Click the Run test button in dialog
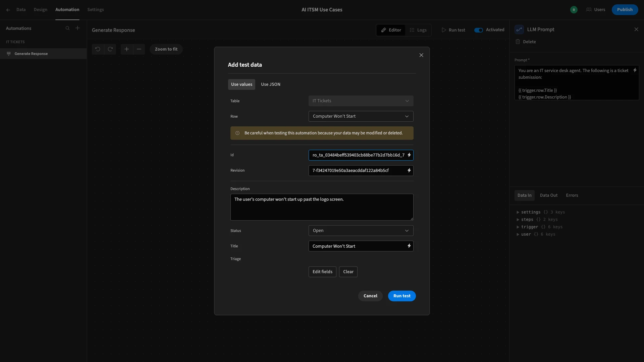This screenshot has width=644, height=362. (x=402, y=296)
